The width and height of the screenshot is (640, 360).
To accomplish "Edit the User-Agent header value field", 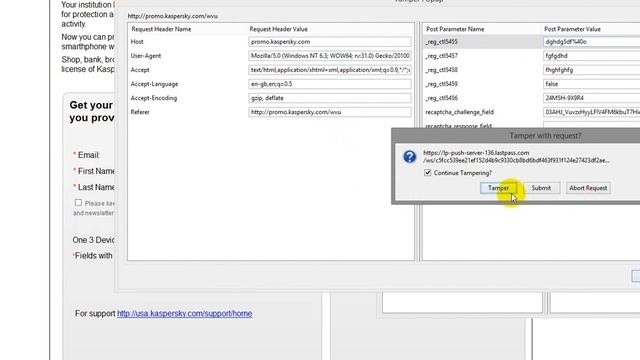I will coord(330,56).
